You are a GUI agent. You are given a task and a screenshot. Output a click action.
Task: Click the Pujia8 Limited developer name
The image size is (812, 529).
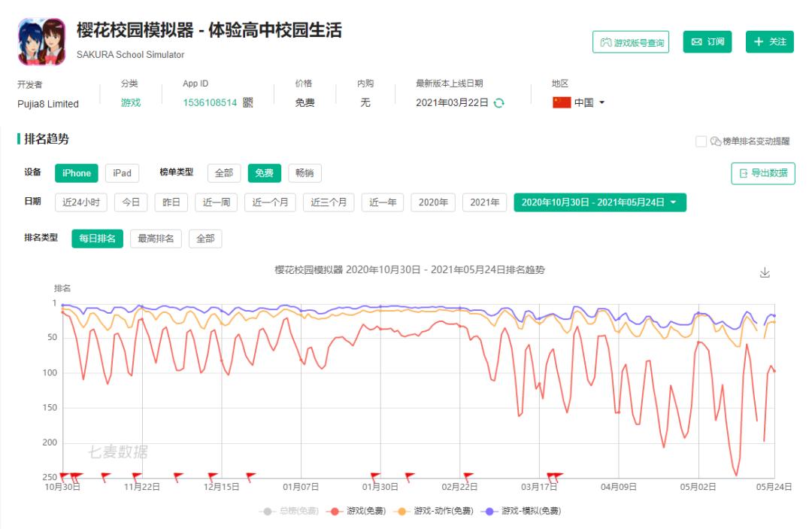coord(48,104)
